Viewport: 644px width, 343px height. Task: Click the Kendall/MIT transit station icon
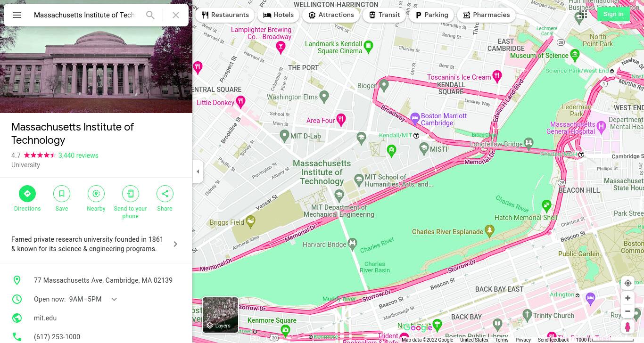[x=416, y=136]
